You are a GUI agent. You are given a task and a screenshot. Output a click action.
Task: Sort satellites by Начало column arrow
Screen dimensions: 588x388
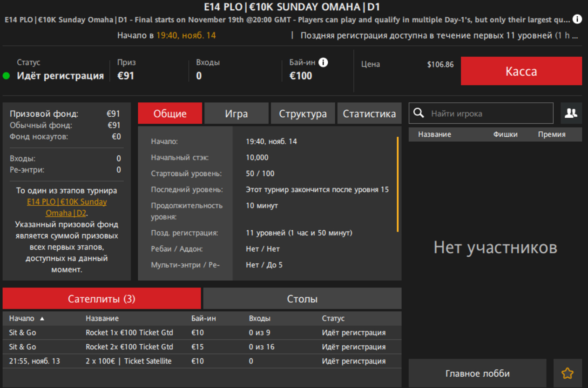coord(42,319)
